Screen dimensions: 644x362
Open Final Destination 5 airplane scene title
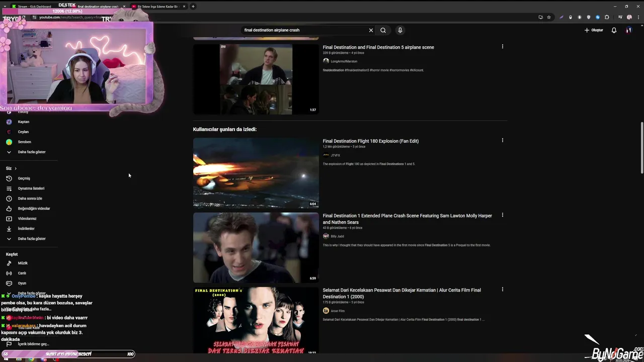click(378, 47)
